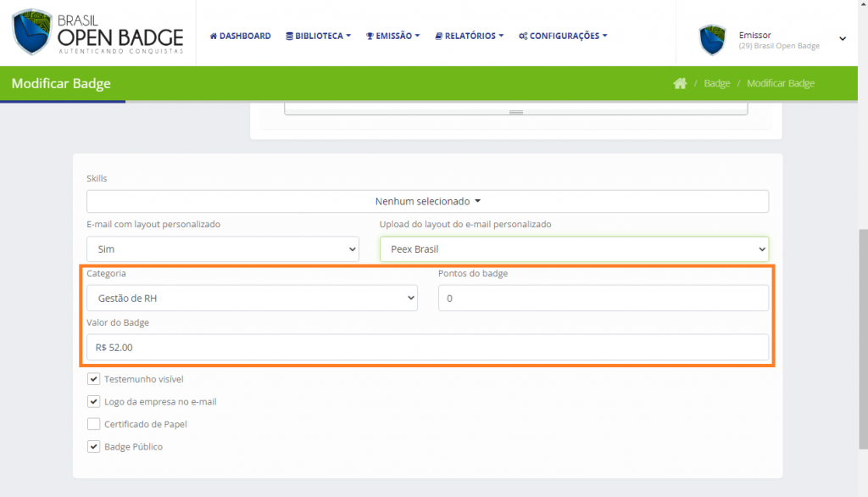Click the Badge breadcrumb link
The width and height of the screenshot is (868, 497).
pos(716,83)
